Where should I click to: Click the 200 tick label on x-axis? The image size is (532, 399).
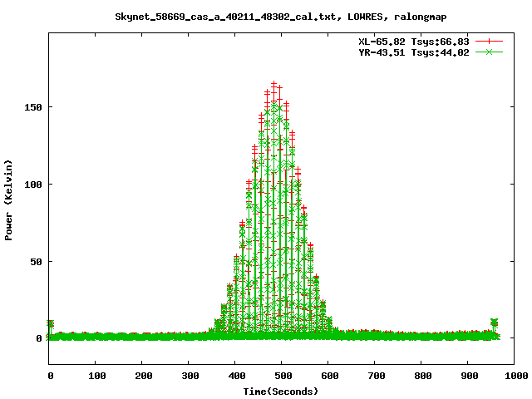[144, 376]
